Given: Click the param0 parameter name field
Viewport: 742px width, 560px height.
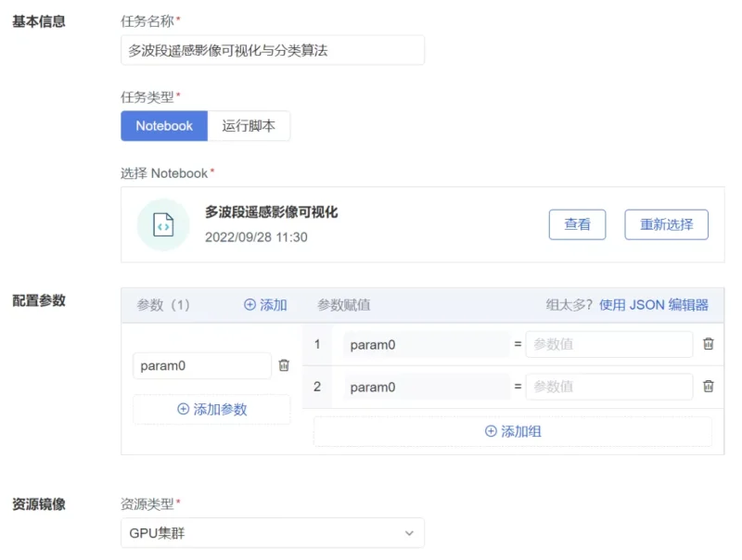Looking at the screenshot, I should pos(201,365).
